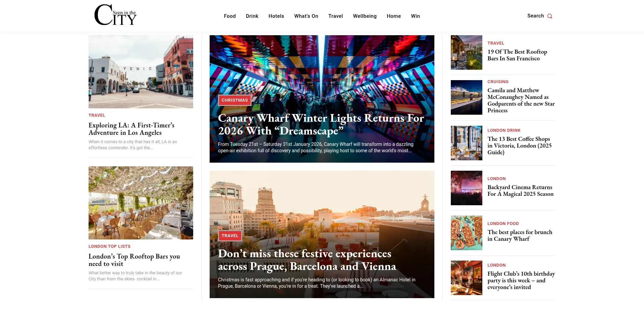Click the Travel badge on Prague article

[230, 236]
